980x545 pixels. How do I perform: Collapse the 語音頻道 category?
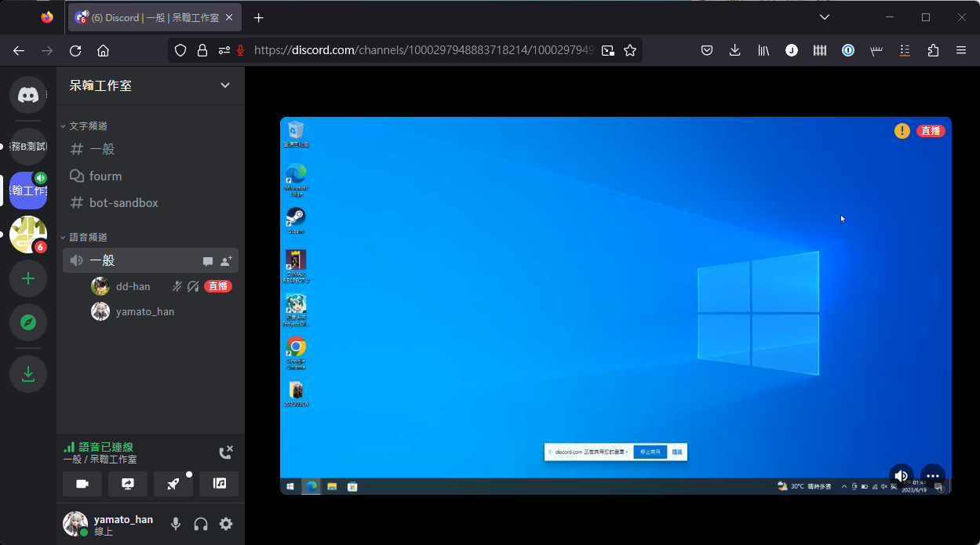click(86, 237)
